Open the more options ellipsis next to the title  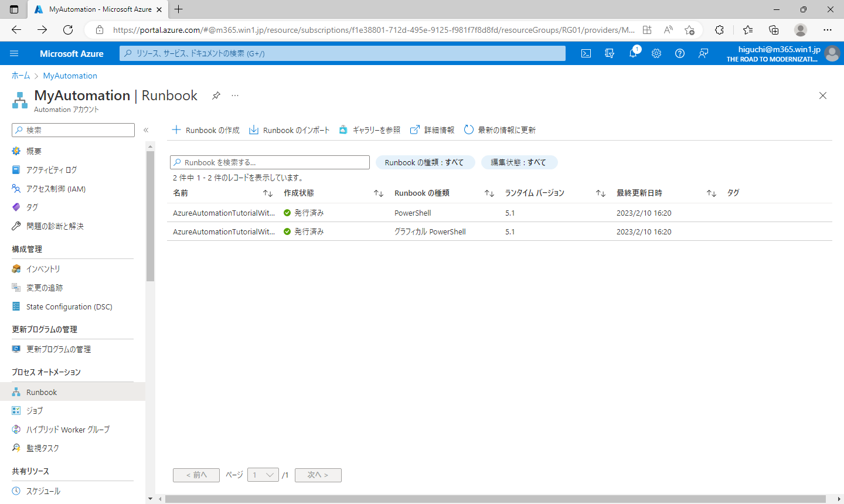235,96
